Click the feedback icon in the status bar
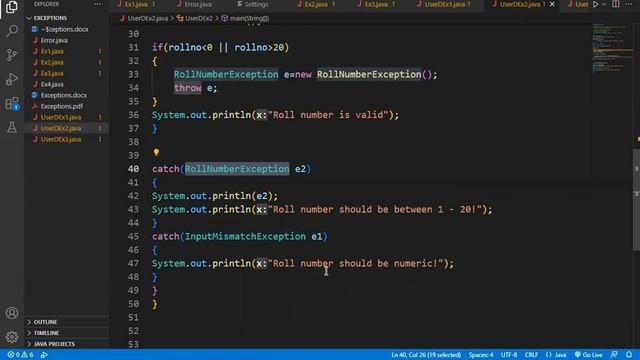Screen dimensions: 640x360 coord(614,355)
